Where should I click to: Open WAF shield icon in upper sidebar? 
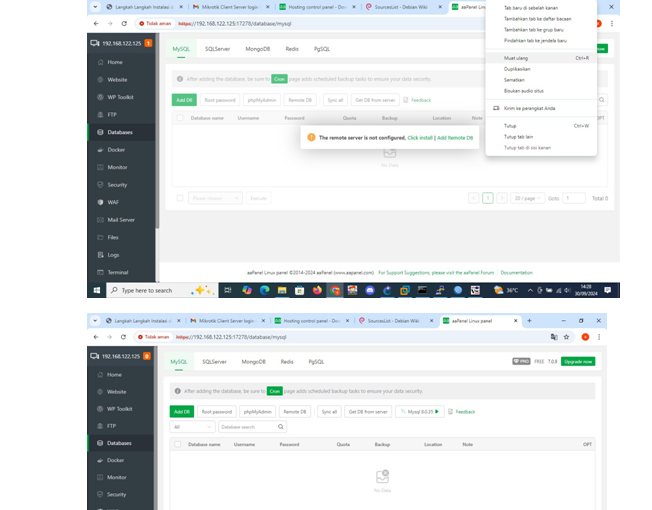pos(100,202)
